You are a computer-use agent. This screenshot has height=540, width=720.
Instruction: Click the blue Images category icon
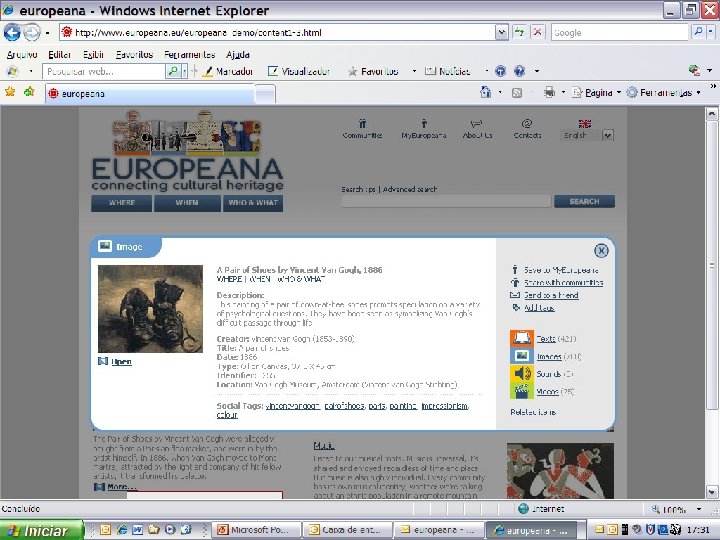tap(522, 356)
